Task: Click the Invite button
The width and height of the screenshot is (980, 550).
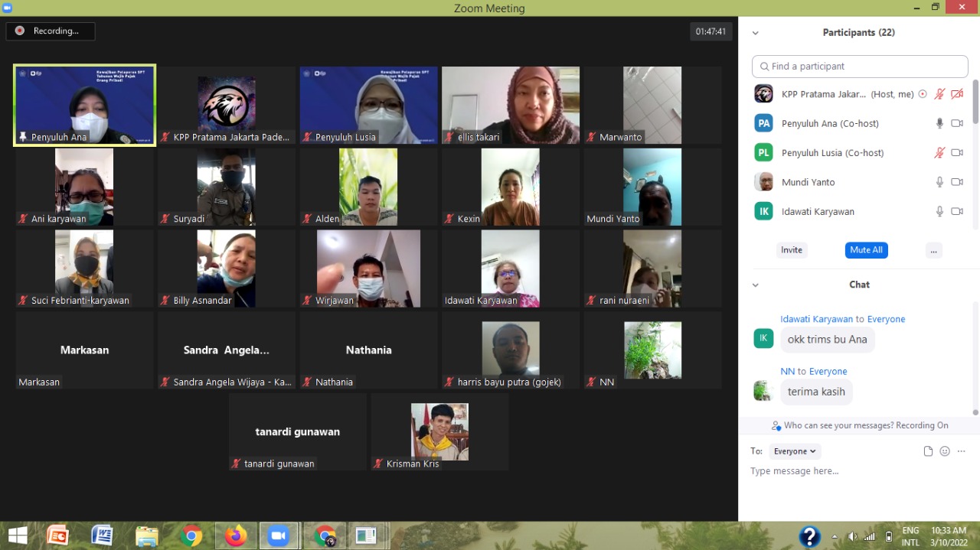Action: (792, 250)
